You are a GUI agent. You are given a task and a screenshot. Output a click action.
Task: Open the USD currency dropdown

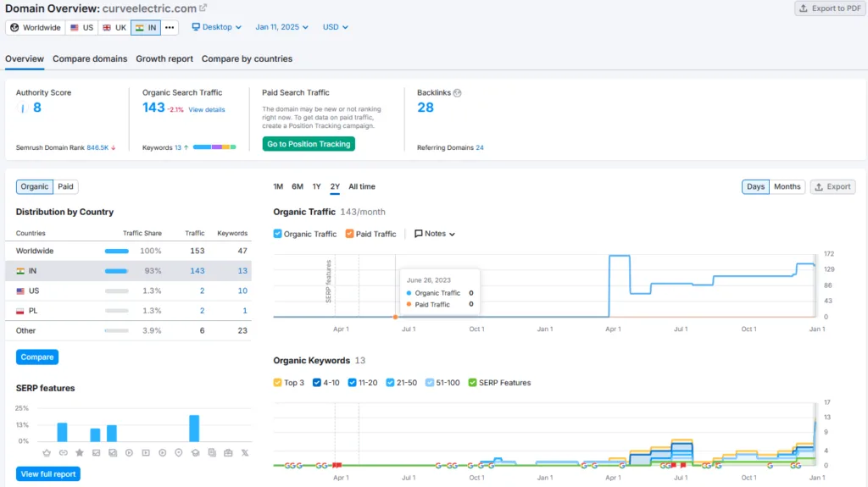click(335, 26)
